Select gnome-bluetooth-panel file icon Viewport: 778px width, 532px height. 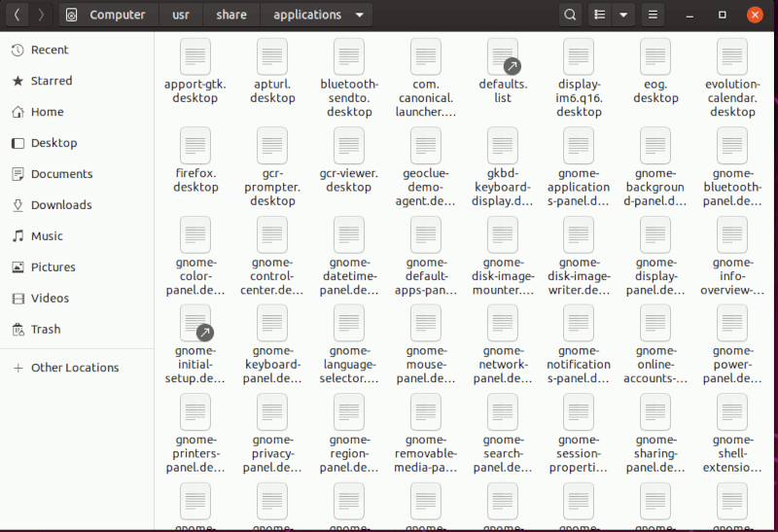point(732,146)
